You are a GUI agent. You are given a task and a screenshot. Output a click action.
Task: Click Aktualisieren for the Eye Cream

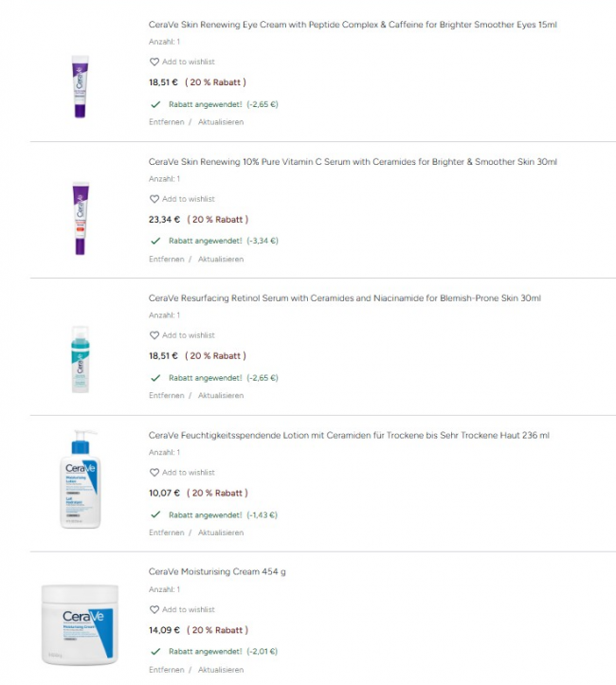(x=221, y=122)
